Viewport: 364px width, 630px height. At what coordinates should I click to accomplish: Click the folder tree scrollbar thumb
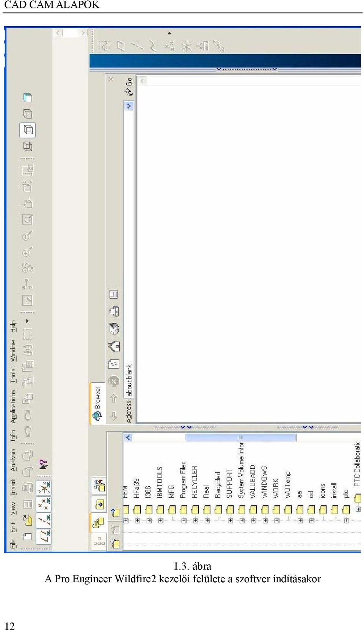coord(240,438)
